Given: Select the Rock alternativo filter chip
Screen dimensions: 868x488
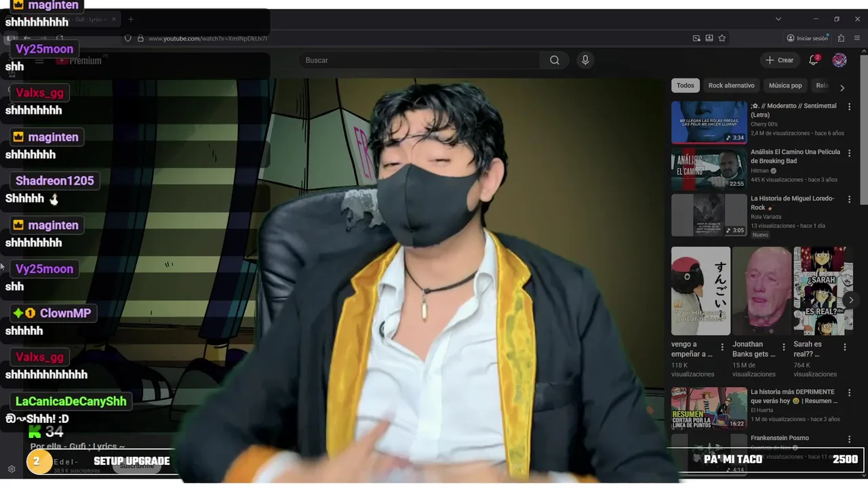Looking at the screenshot, I should pos(731,85).
